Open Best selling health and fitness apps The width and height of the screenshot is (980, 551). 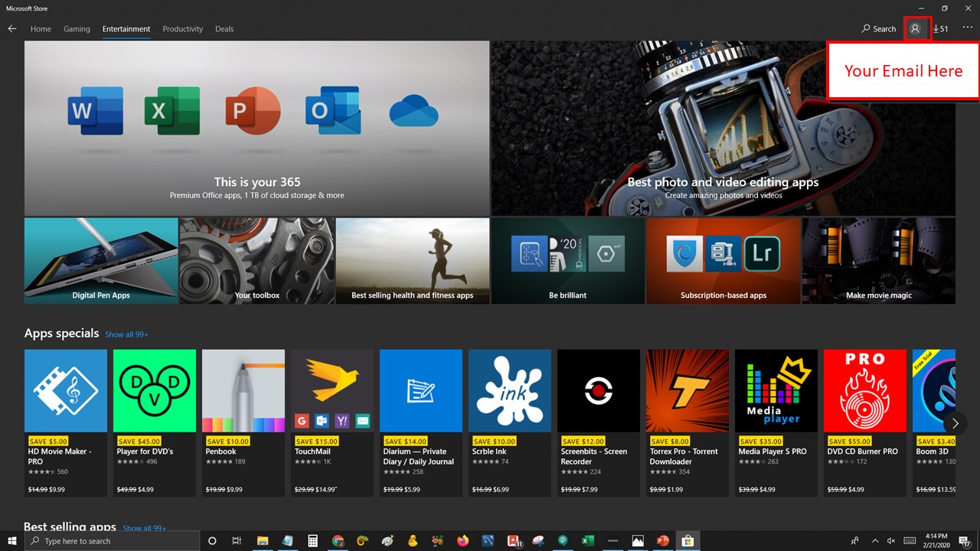[x=413, y=261]
